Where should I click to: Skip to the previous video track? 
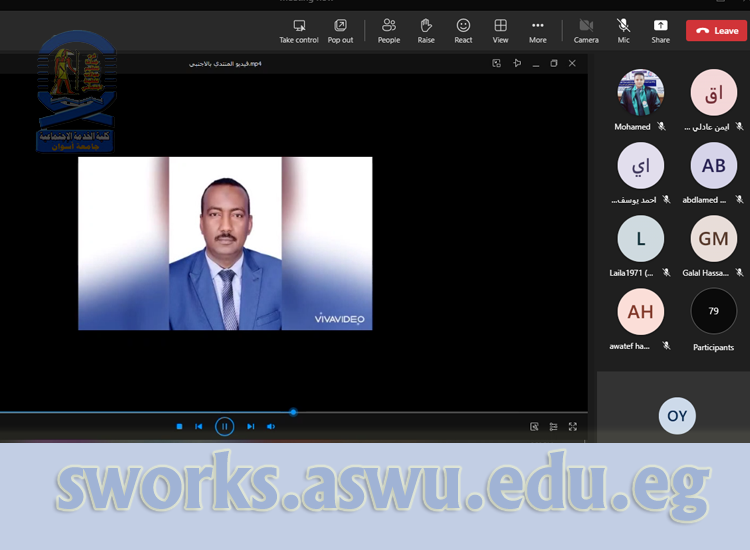pos(199,427)
